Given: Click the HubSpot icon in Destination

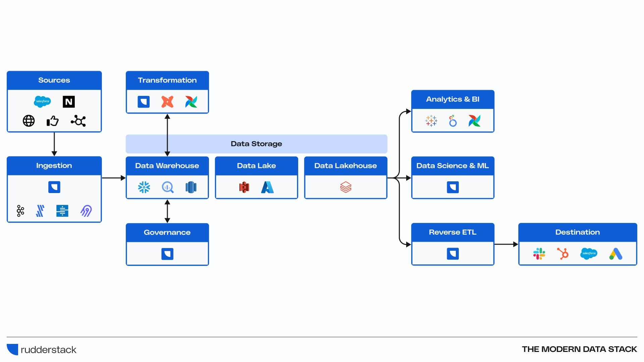Looking at the screenshot, I should point(563,254).
